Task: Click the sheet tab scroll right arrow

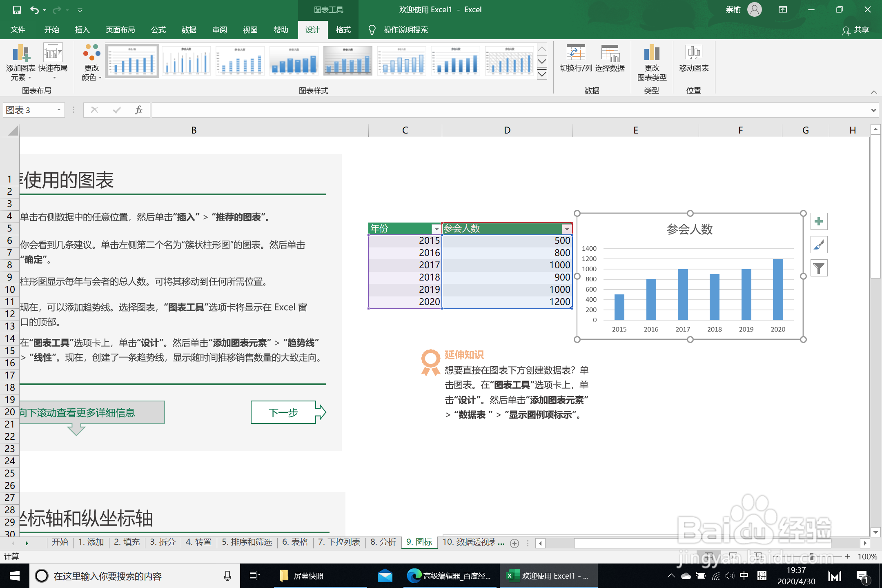Action: pos(27,543)
